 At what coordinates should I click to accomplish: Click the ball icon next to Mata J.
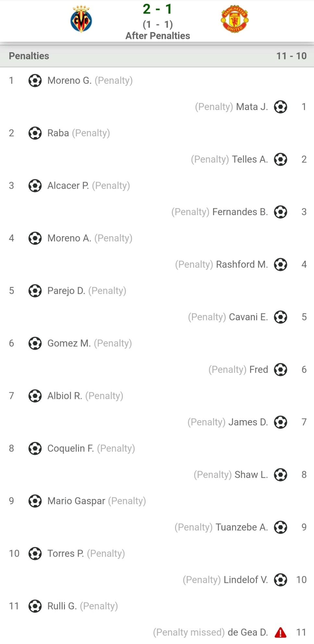coord(281,107)
